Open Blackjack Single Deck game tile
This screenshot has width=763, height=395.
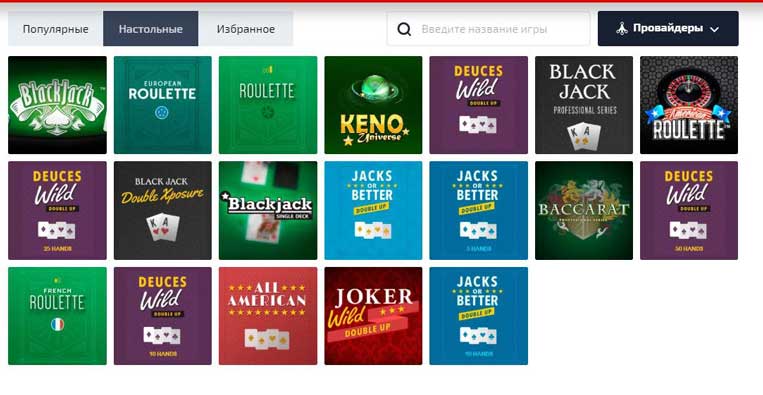268,211
